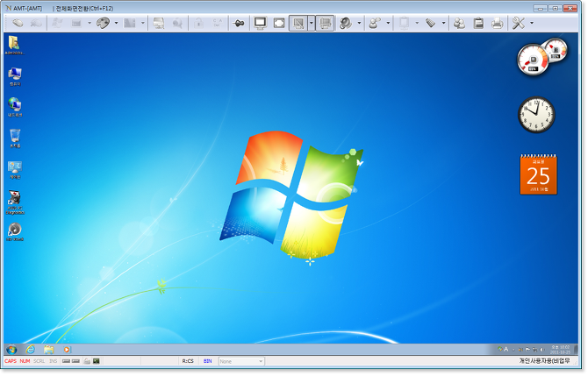Select the Computer desktop icon

pyautogui.click(x=15, y=76)
